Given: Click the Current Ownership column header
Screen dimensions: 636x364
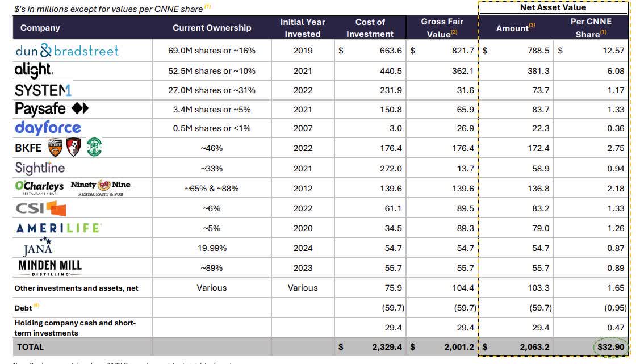Looking at the screenshot, I should (x=212, y=28).
